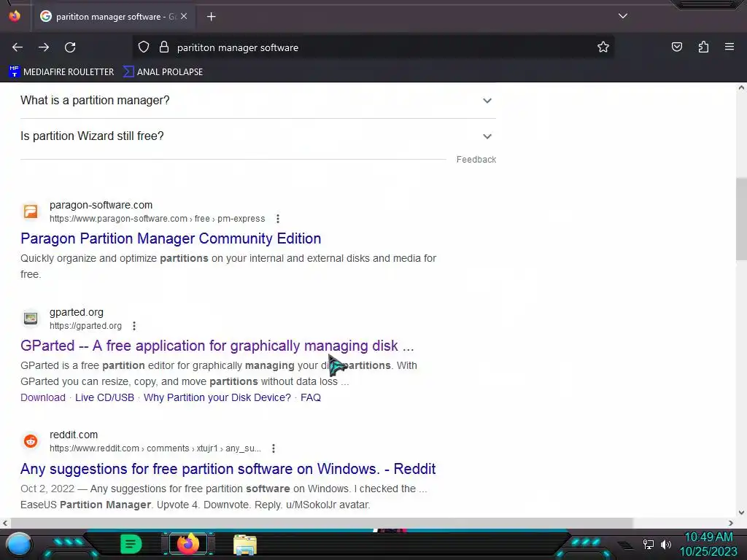Viewport: 747px width, 560px height.
Task: Open more options for Reddit result
Action: pyautogui.click(x=274, y=448)
